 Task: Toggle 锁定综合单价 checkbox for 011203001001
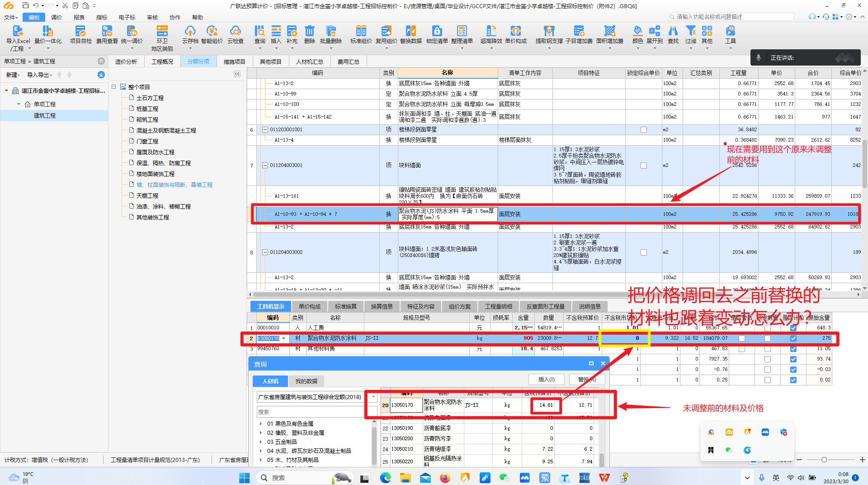[643, 130]
